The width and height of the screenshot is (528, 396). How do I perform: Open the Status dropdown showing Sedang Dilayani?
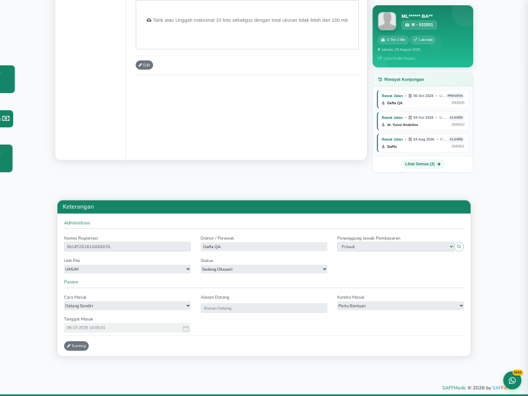pyautogui.click(x=264, y=269)
